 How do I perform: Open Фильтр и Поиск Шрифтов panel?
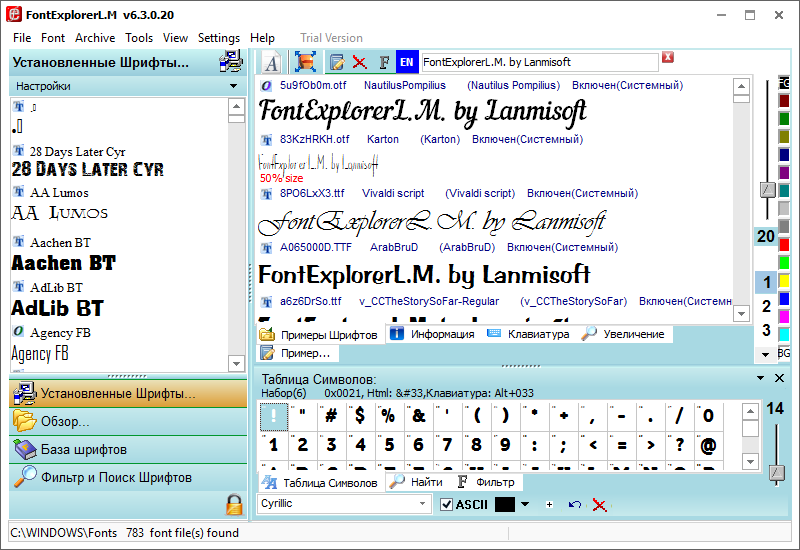coord(128,478)
